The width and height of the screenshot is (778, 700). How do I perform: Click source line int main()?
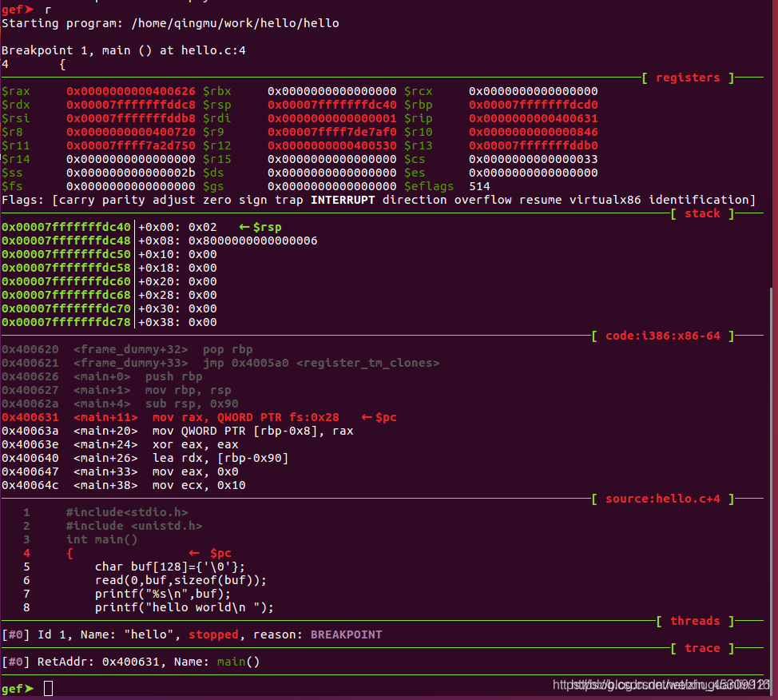pos(101,539)
